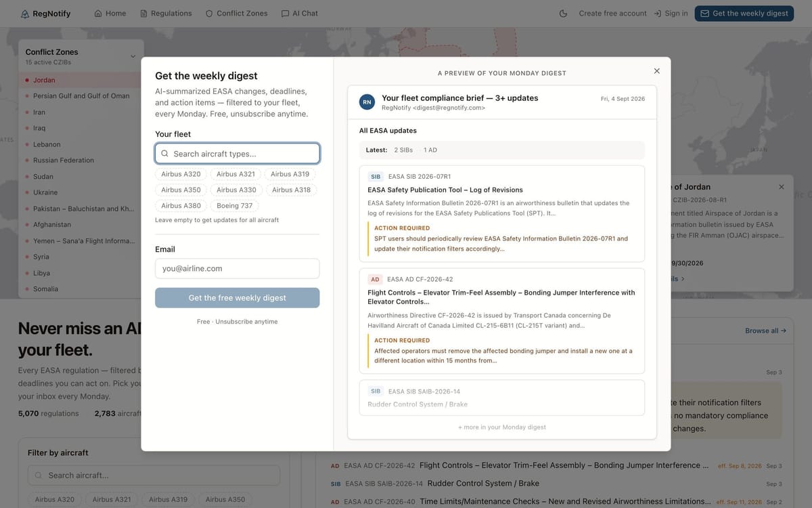Select Lebanon conflict zone
The height and width of the screenshot is (508, 812).
tap(81, 144)
